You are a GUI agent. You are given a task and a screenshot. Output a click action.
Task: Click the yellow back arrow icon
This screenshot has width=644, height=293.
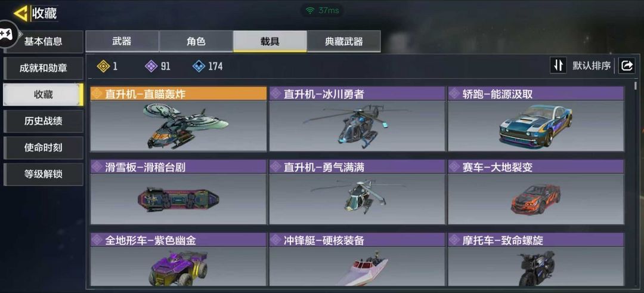[20, 13]
